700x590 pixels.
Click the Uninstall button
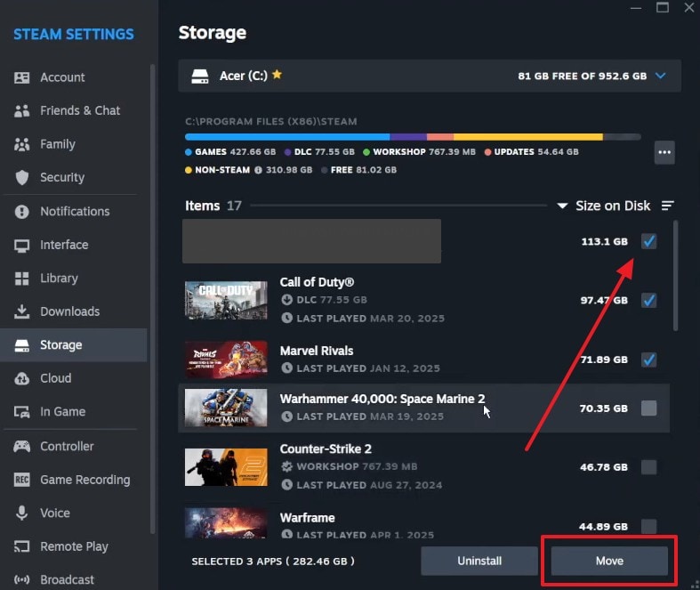(479, 561)
